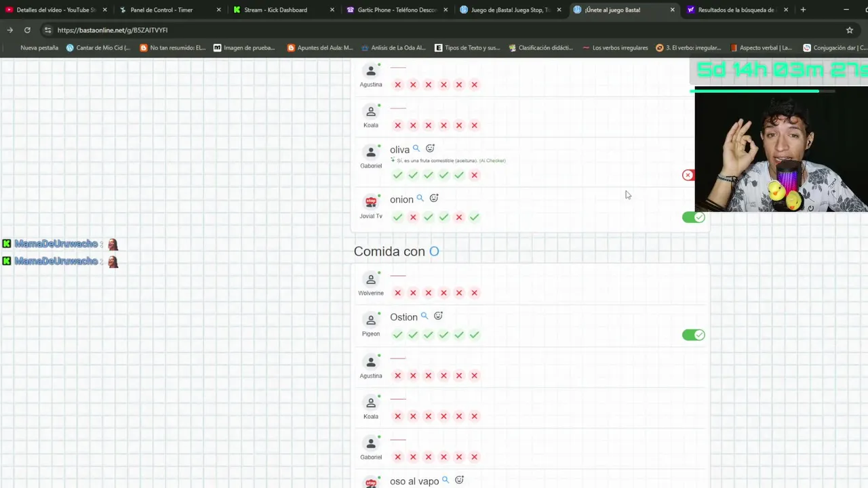This screenshot has height=488, width=868.
Task: Open emoji reactions for 'oso al vapo'
Action: point(459,480)
